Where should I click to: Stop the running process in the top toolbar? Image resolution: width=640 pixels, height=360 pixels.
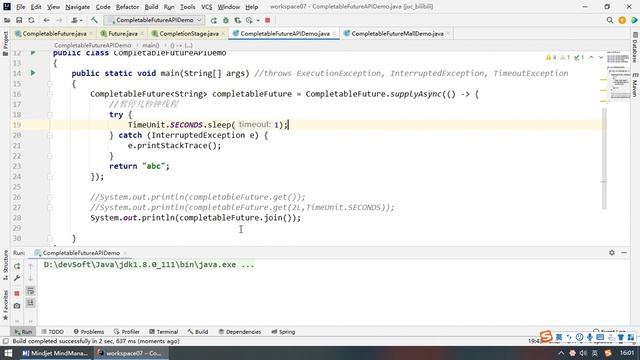[x=268, y=20]
